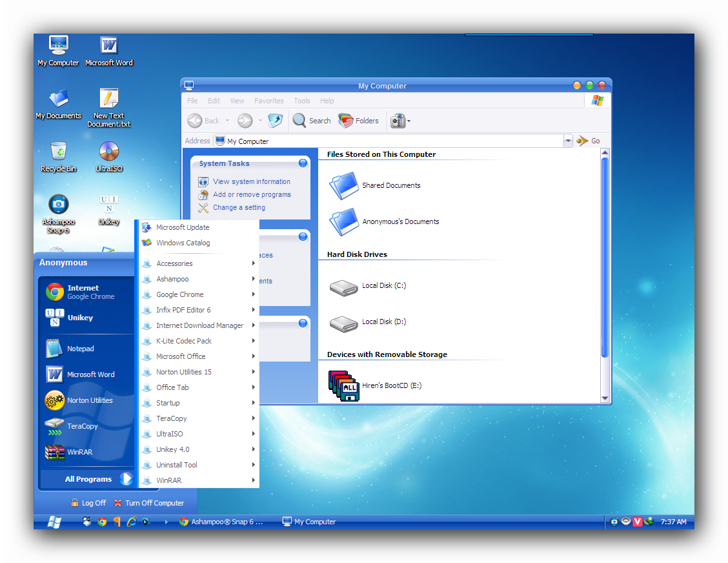Screen dimensions: 728x563
Task: Go up one folder level icon
Action: coord(276,121)
